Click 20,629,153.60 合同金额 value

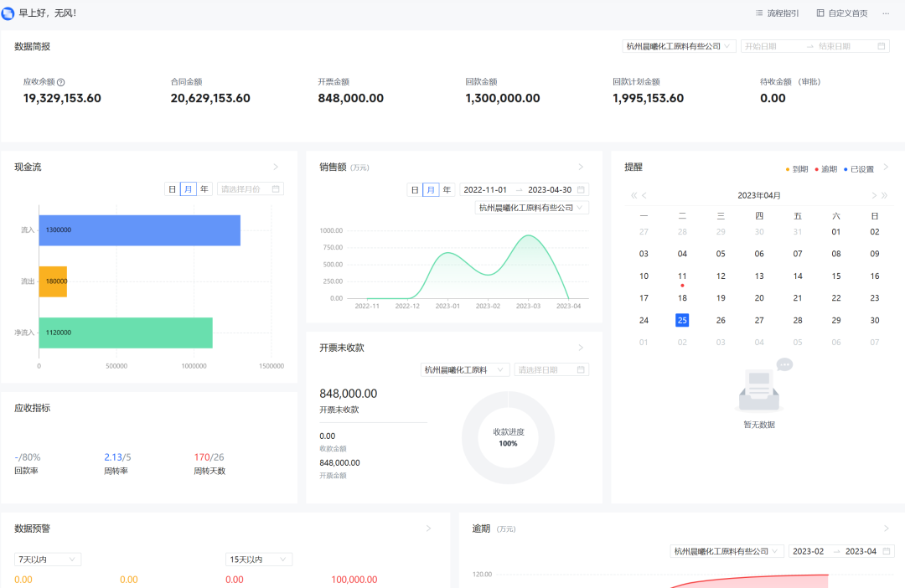tap(210, 98)
